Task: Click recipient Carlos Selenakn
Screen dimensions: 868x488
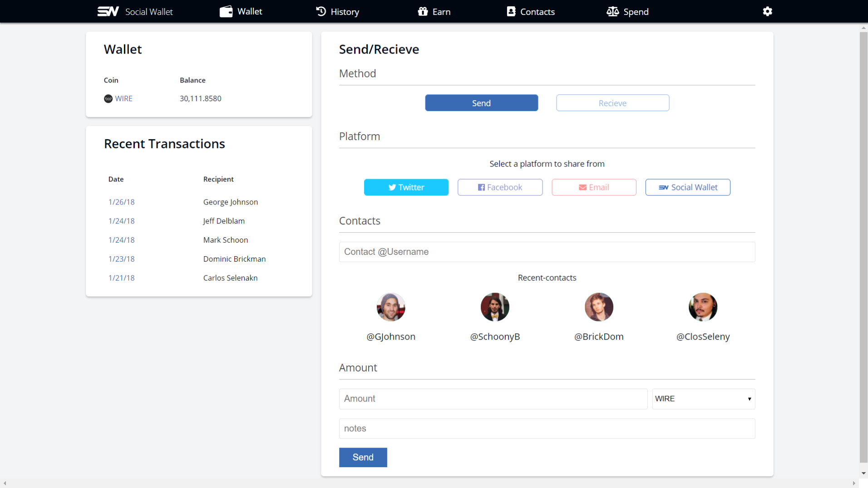Action: [x=230, y=278]
